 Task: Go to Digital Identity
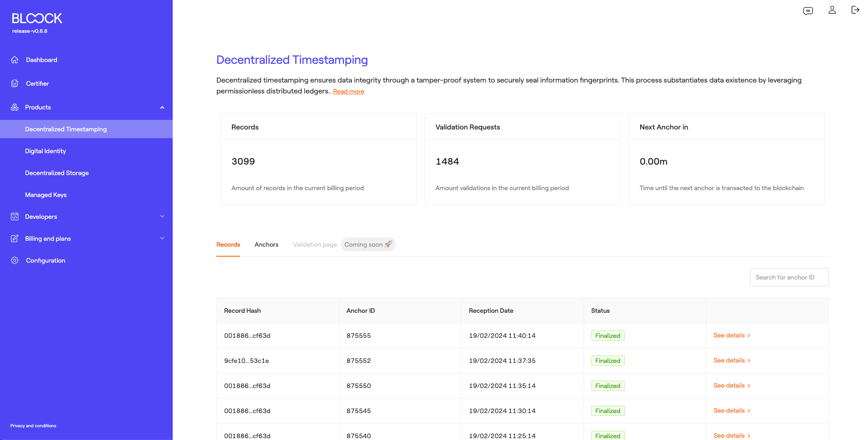point(46,151)
